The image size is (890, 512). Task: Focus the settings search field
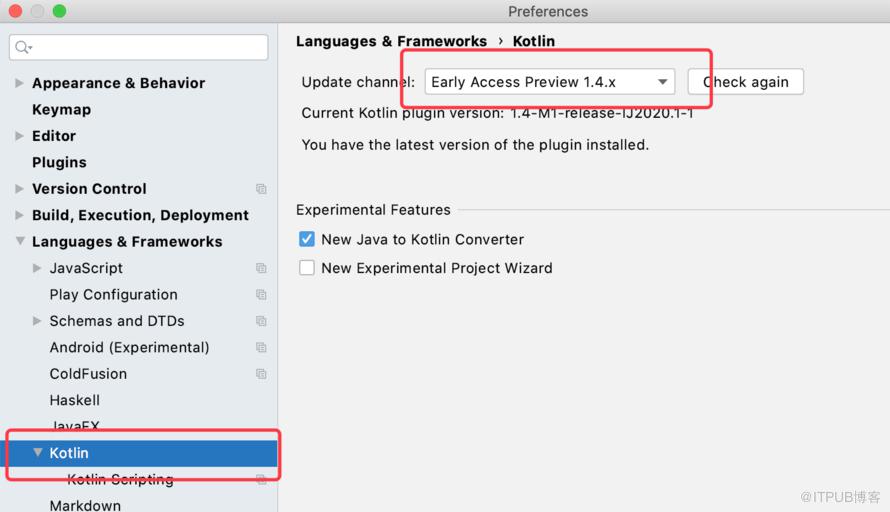tap(138, 47)
